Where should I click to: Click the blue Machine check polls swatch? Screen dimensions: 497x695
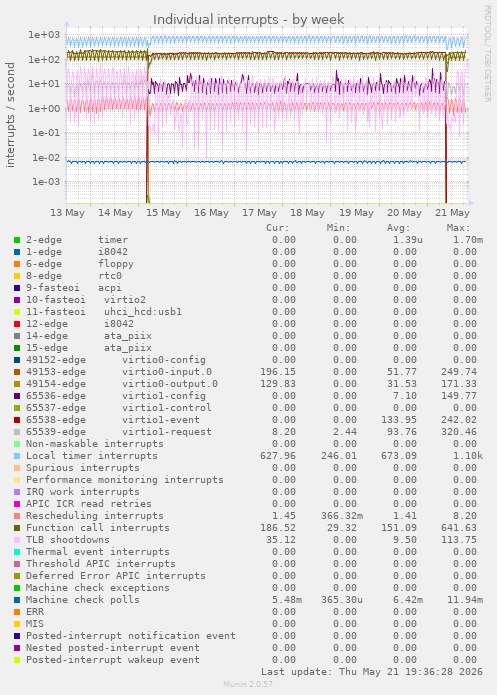click(17, 600)
